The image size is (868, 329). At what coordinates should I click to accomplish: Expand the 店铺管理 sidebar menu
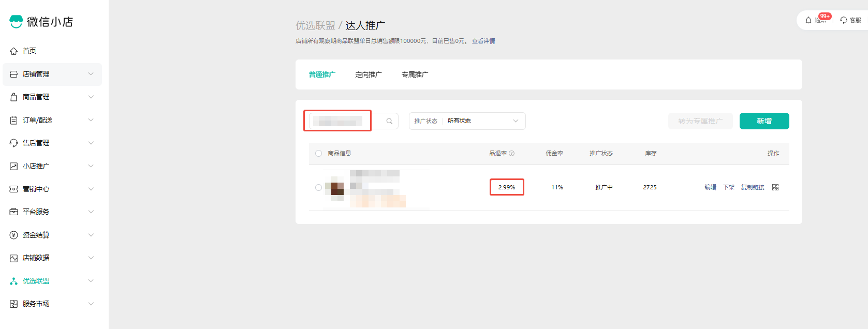(x=52, y=74)
